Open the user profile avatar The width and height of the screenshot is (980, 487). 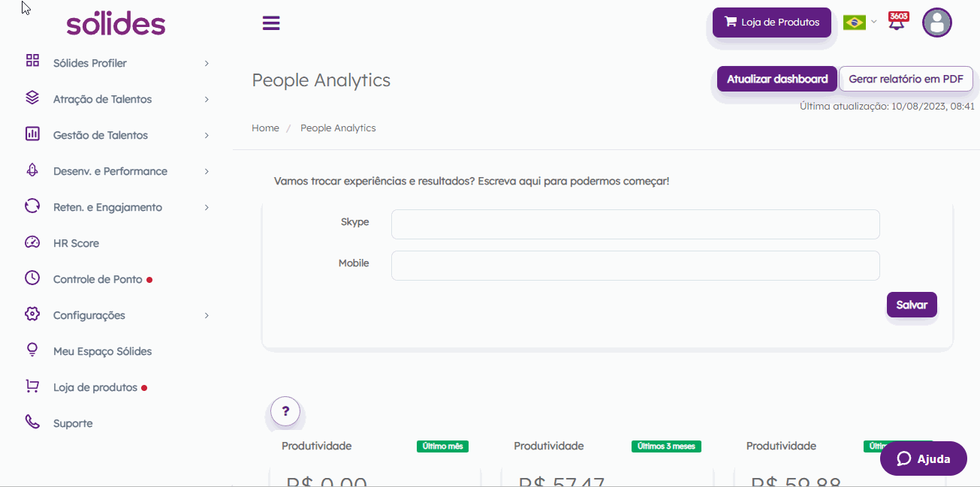coord(936,23)
